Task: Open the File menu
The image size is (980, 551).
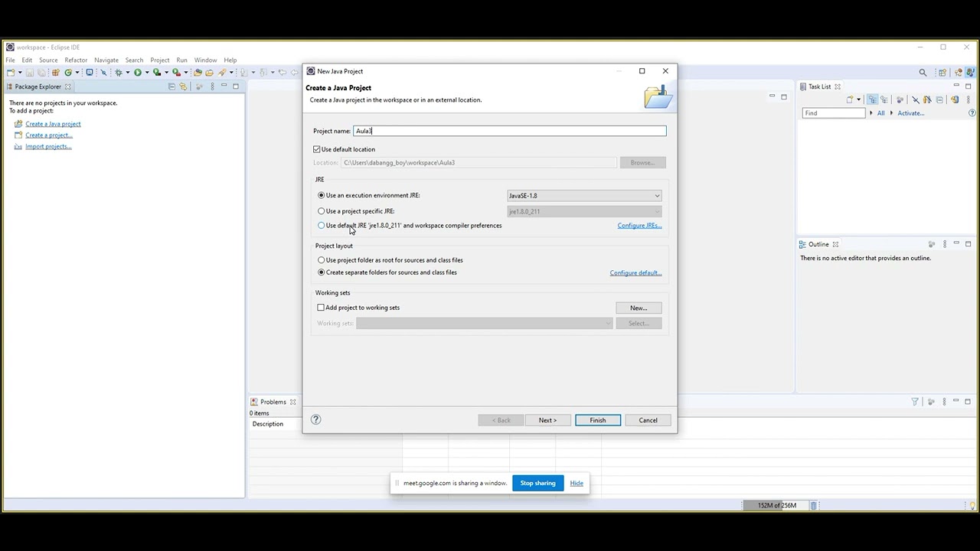Action: pos(10,60)
